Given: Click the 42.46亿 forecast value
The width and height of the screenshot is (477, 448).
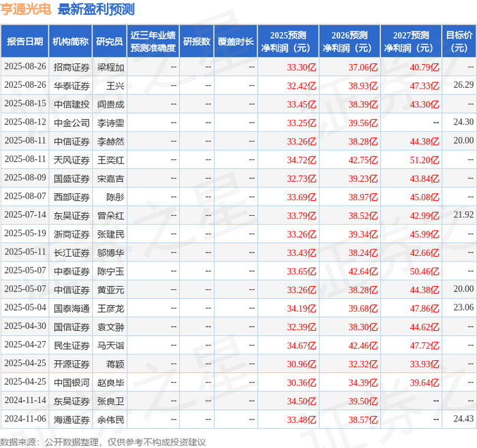Looking at the screenshot, I should tap(363, 346).
